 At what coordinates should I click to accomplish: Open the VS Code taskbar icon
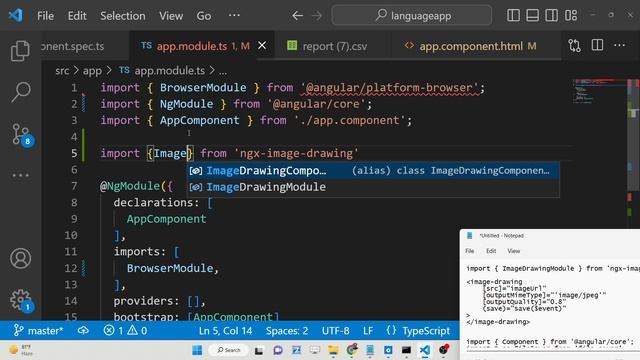[x=425, y=350]
